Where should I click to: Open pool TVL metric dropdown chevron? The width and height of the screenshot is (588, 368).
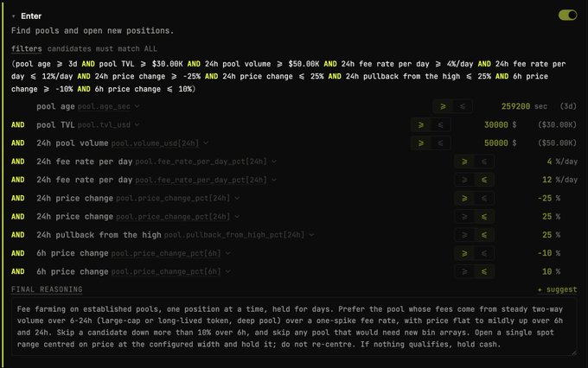[x=137, y=124]
